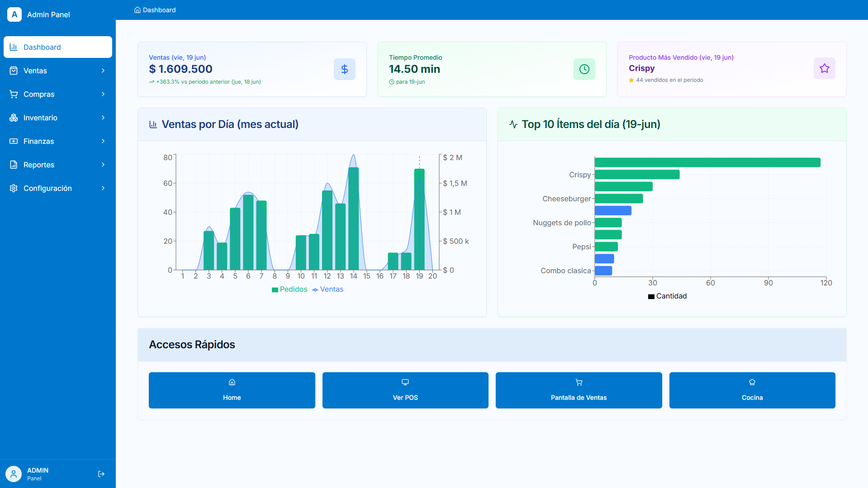Click the Reportes document icon
The image size is (868, 488).
pyautogui.click(x=14, y=165)
